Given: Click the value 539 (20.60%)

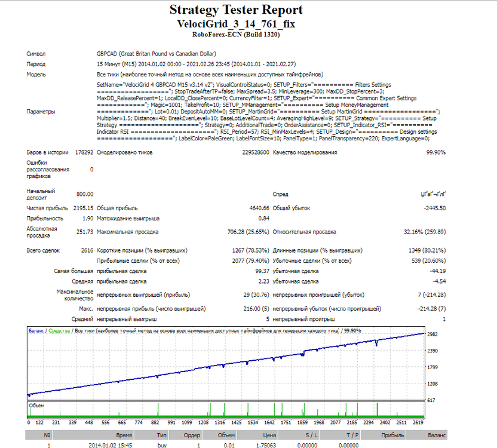Looking at the screenshot, I should click(428, 261).
